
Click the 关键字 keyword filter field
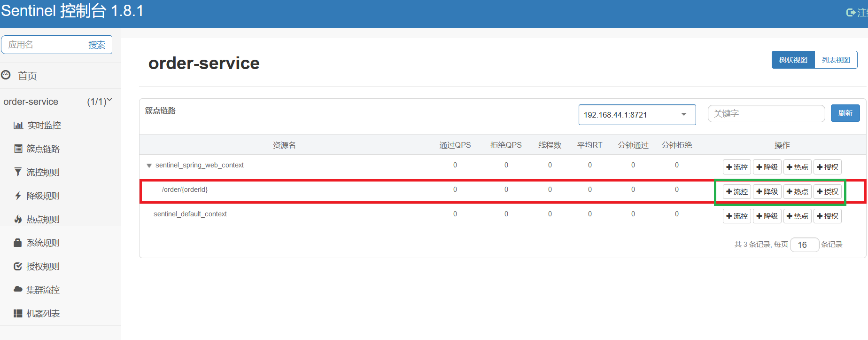tap(767, 113)
